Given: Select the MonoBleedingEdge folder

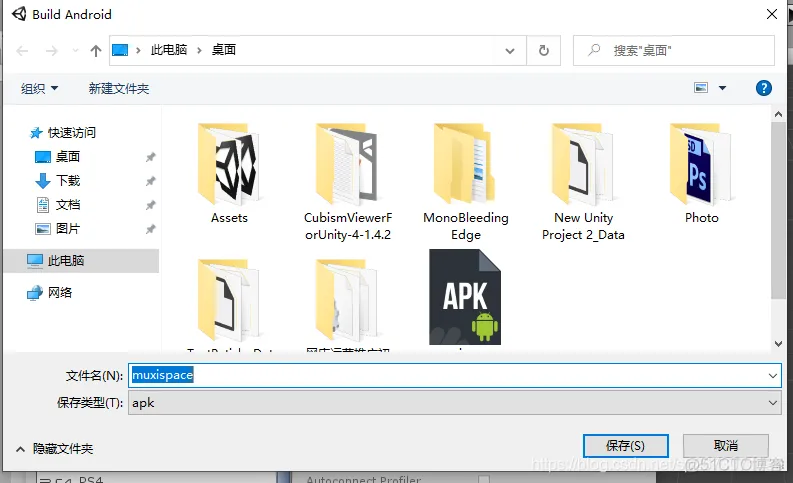Looking at the screenshot, I should (466, 182).
